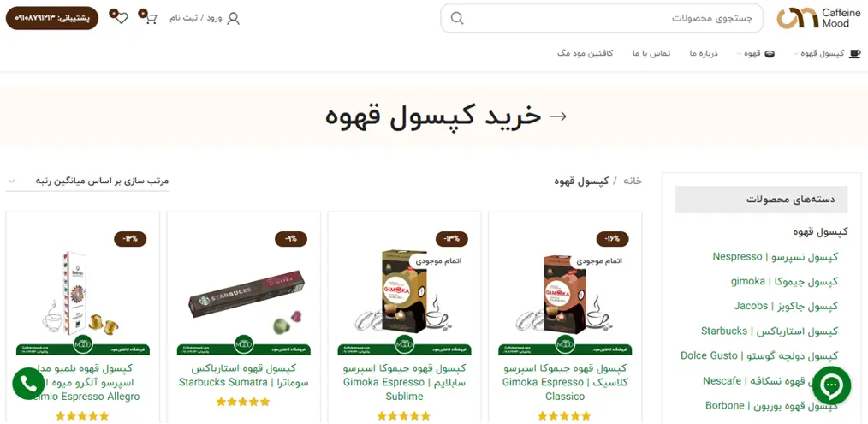This screenshot has width=868, height=424.
Task: Open the Starbucks capsule category link
Action: (770, 331)
